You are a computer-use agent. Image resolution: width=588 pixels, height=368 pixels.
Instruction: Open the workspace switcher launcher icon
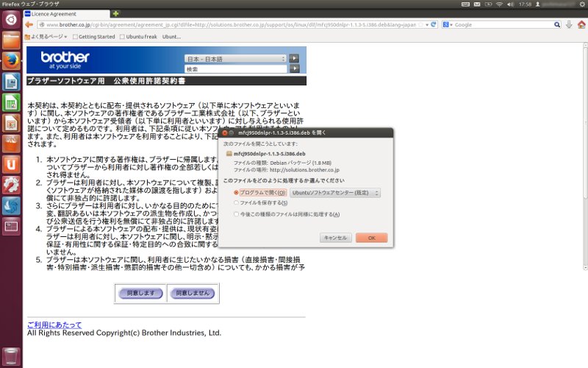[11, 226]
